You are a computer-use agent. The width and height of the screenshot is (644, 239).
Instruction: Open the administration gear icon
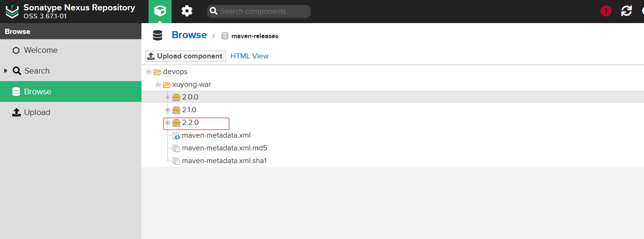[187, 11]
